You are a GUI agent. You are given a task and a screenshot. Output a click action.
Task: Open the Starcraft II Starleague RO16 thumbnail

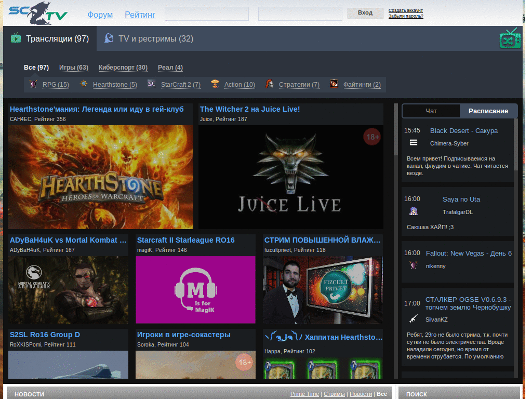[195, 289]
